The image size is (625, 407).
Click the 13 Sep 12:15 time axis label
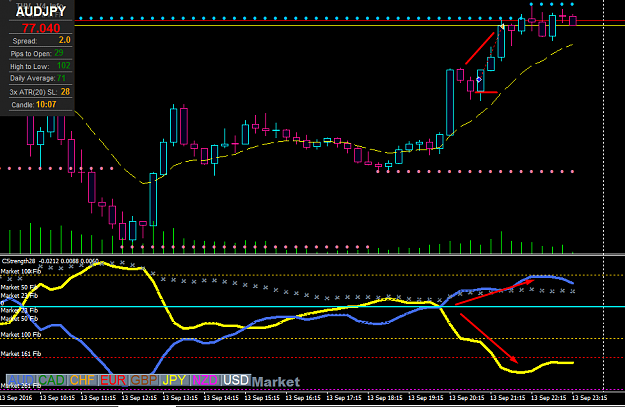coord(139,398)
